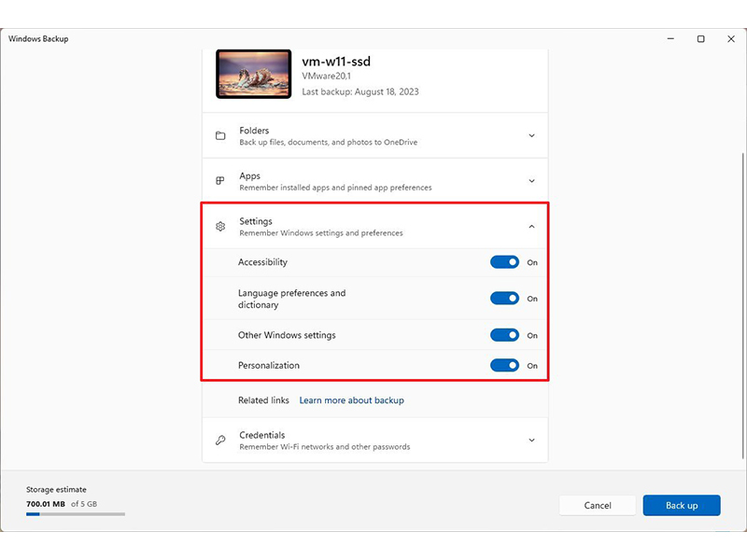Image resolution: width=747 pixels, height=560 pixels.
Task: Toggle Language preferences and dictionary switch
Action: (x=504, y=299)
